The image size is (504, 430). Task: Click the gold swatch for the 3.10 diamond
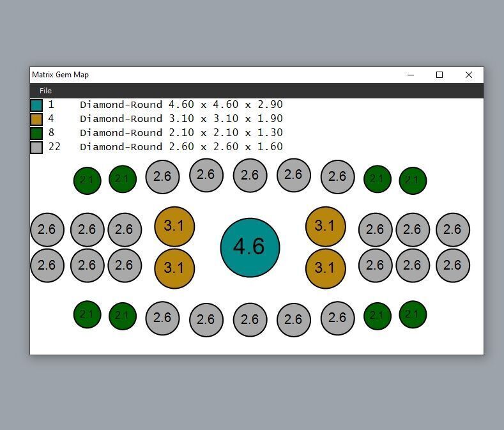[36, 119]
